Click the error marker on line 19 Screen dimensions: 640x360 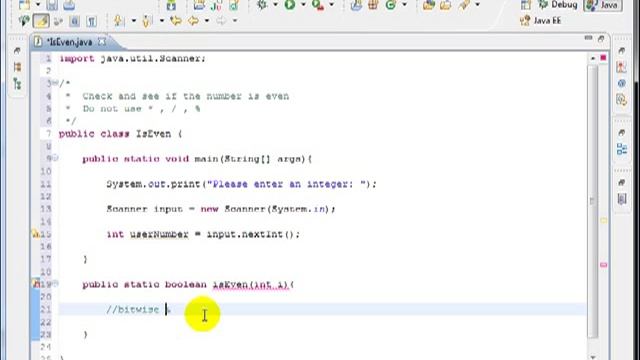tap(36, 284)
